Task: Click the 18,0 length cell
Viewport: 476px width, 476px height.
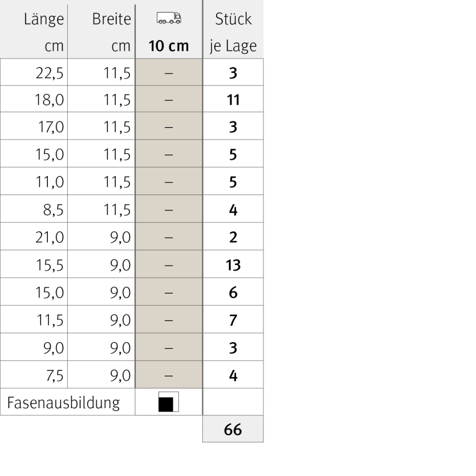Action: coord(34,99)
